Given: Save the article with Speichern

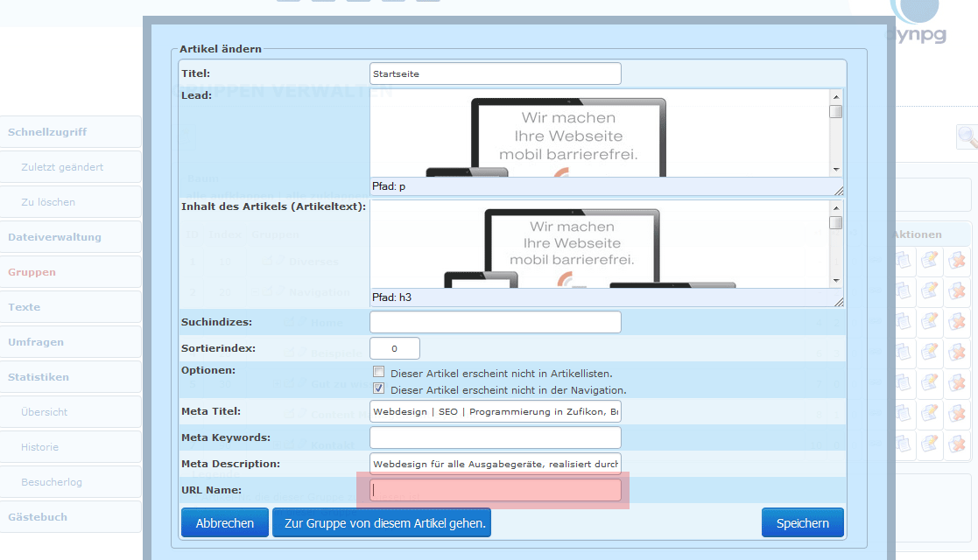Looking at the screenshot, I should 802,523.
